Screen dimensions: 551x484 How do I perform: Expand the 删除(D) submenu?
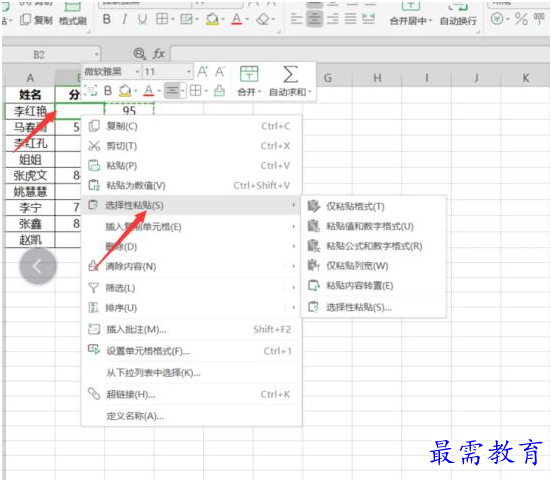click(192, 246)
